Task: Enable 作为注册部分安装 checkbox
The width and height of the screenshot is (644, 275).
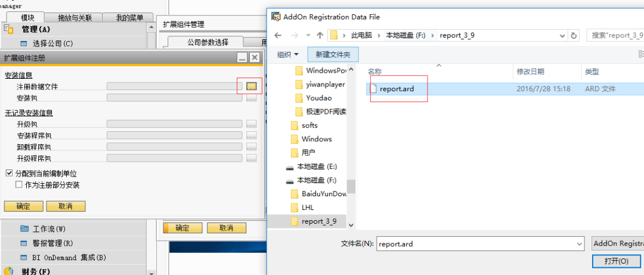Action: click(18, 185)
